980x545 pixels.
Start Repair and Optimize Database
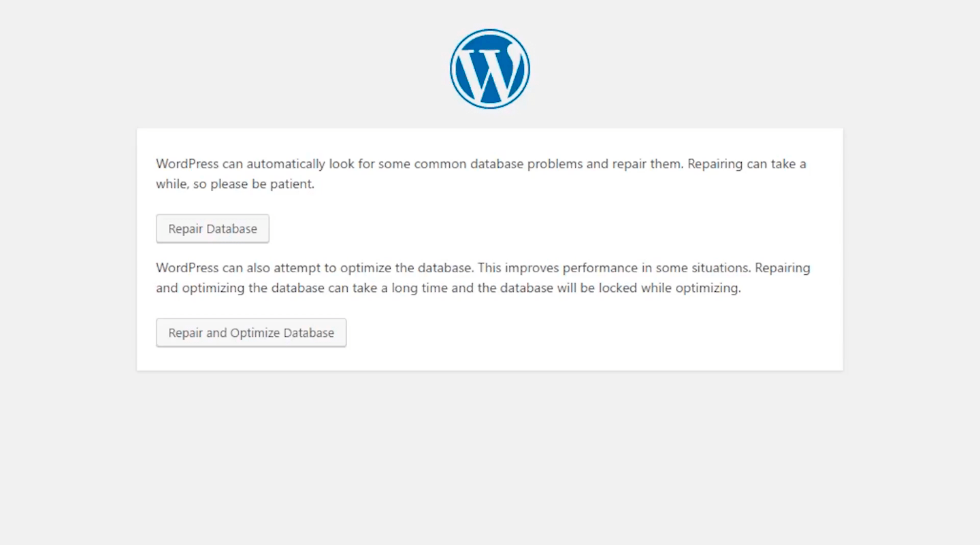tap(251, 333)
